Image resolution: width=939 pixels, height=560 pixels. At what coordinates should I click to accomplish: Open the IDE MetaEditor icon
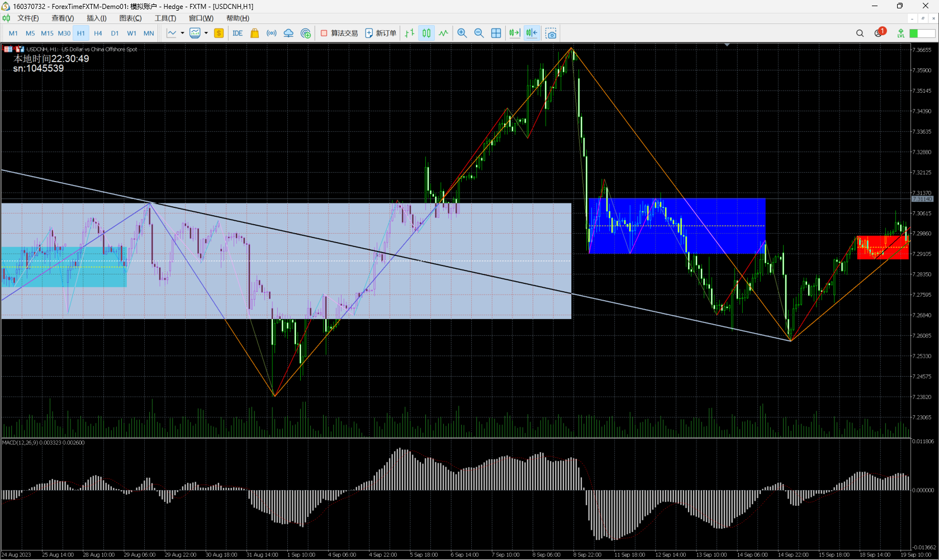click(x=238, y=34)
